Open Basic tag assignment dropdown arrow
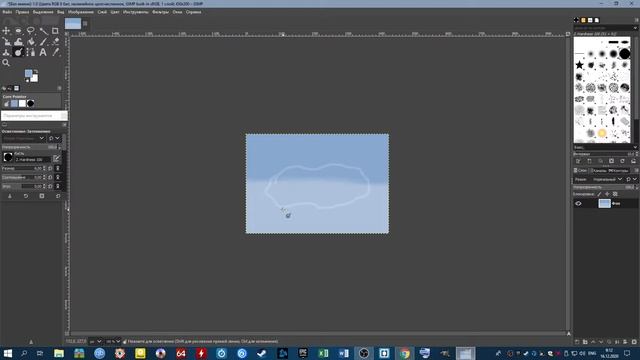Screen dimensions: 640x360 (x=635, y=147)
